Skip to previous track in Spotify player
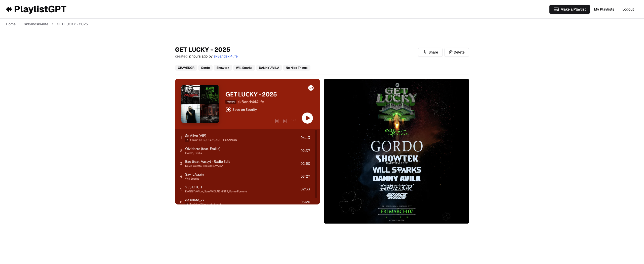 pyautogui.click(x=277, y=121)
